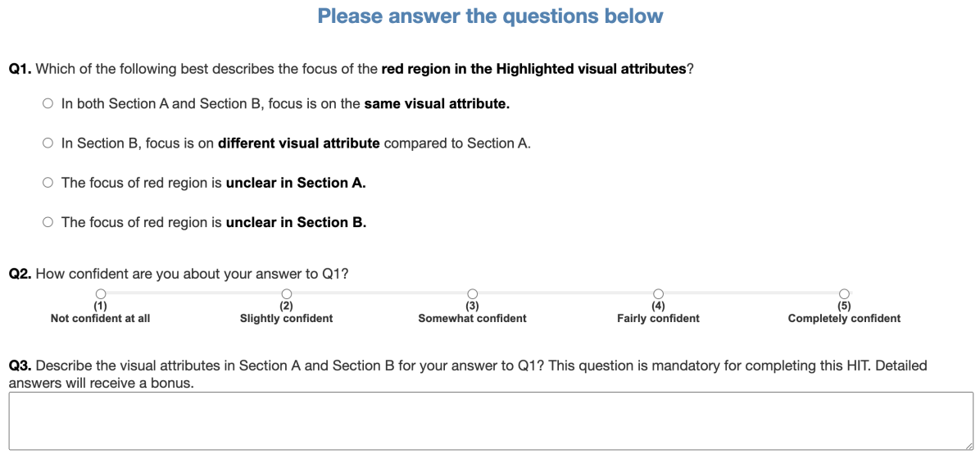Focus the Q3 description text area

pyautogui.click(x=490, y=421)
